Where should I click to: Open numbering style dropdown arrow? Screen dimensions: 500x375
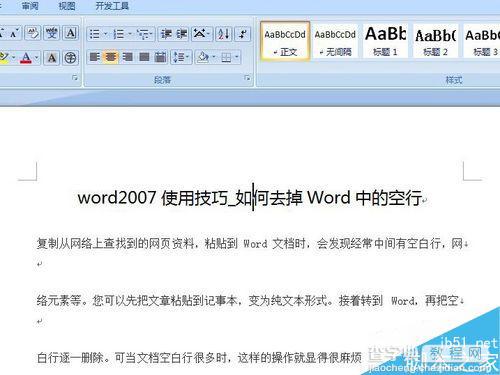130,34
